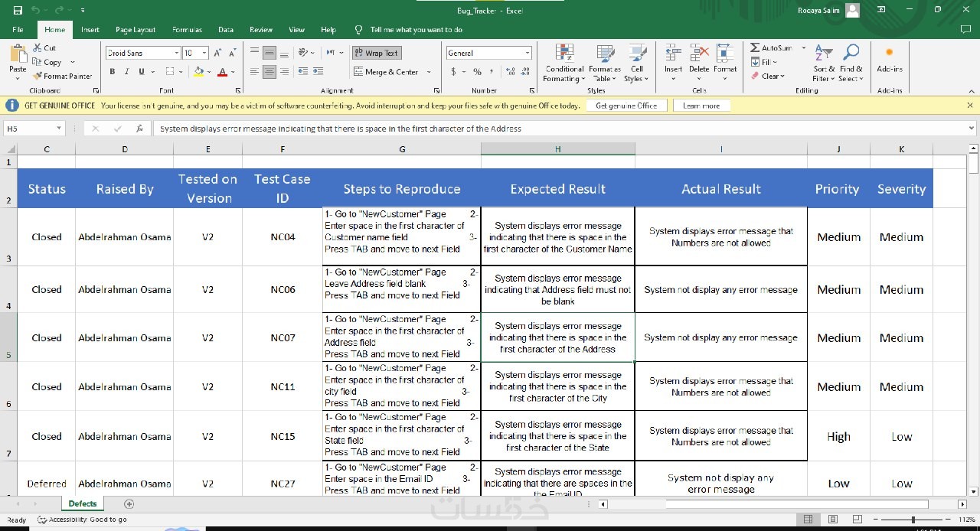Select the Defects sheet tab
Image resolution: width=980 pixels, height=531 pixels.
(83, 503)
